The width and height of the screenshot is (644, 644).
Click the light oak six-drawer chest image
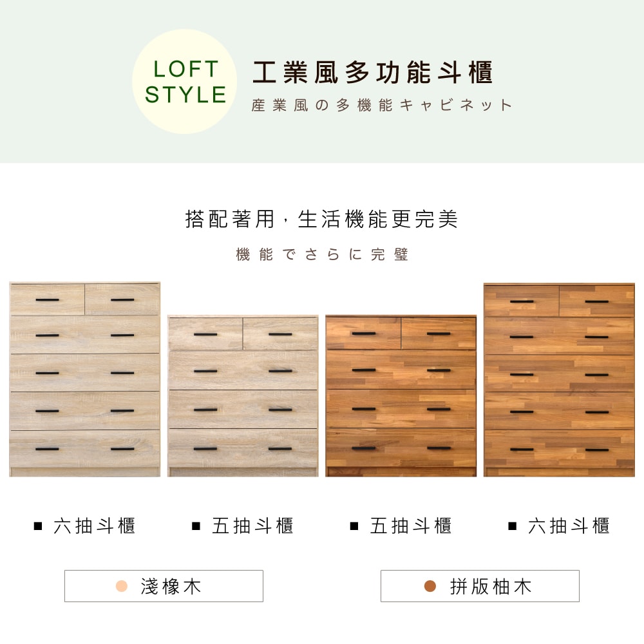click(84, 379)
